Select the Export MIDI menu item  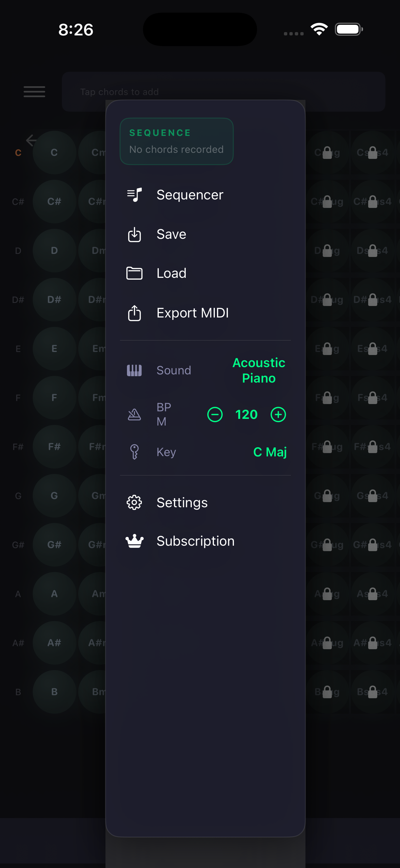coord(193,313)
